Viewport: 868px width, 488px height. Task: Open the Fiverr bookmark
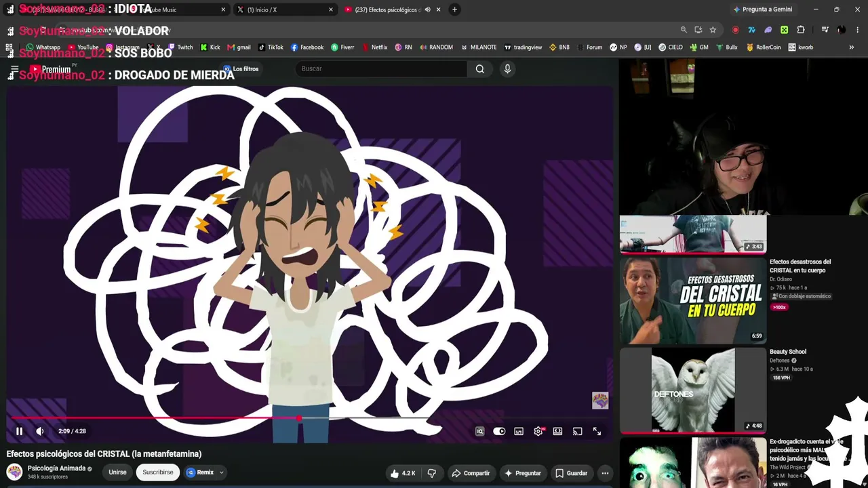tap(342, 47)
